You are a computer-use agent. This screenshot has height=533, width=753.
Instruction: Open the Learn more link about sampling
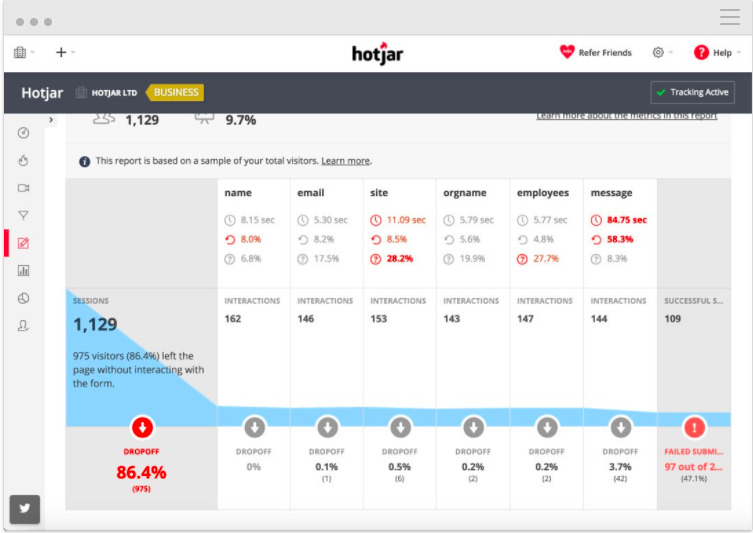click(345, 161)
